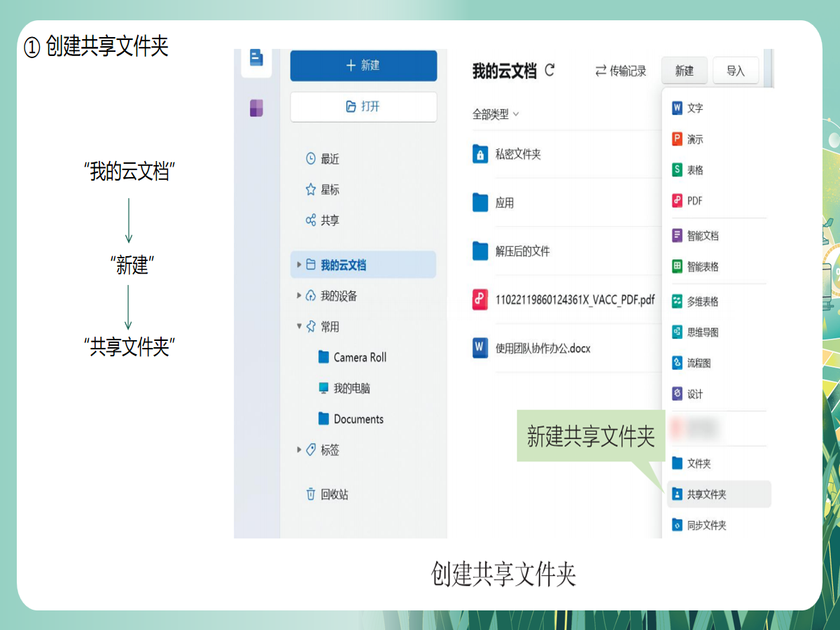Open the PDF file 11022119860124361X_VACC_PDF.pdf
The image size is (840, 630).
[574, 300]
